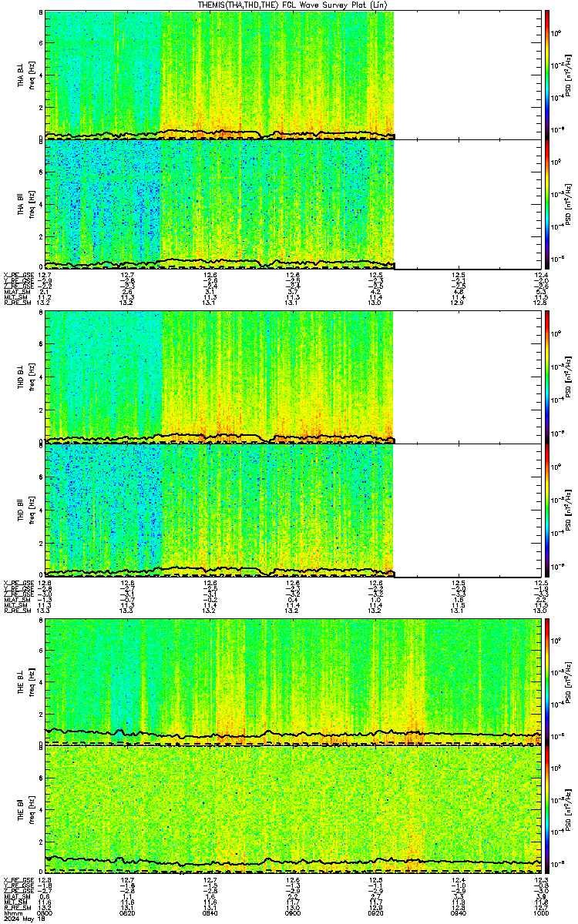Screen dimensions: 578x924
Task: Click the PSD [nT²/Hz] label of THE B-parallel colorbar
Action: [569, 811]
